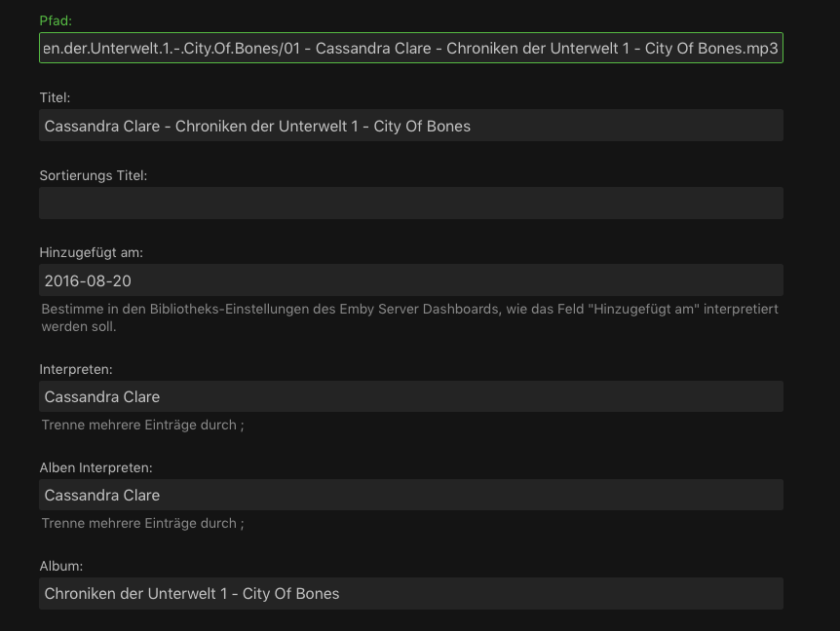The width and height of the screenshot is (840, 631).
Task: Click the separator hint below Interpreten
Action: (142, 425)
